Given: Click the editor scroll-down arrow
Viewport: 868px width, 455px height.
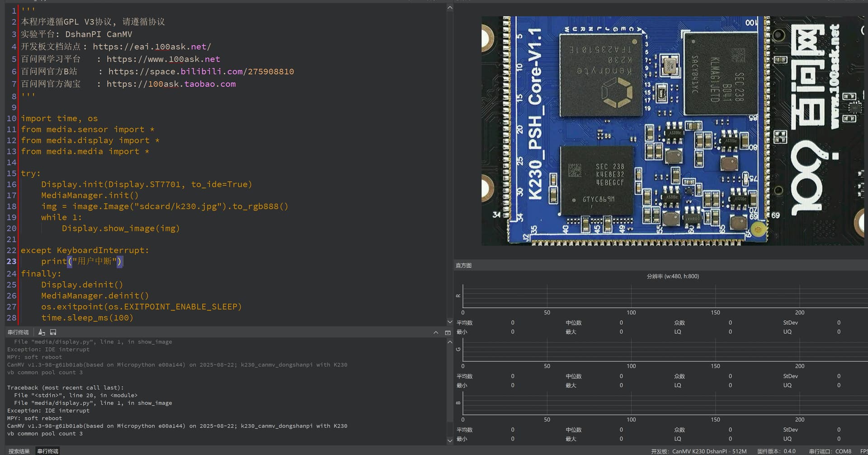Looking at the screenshot, I should click(450, 322).
